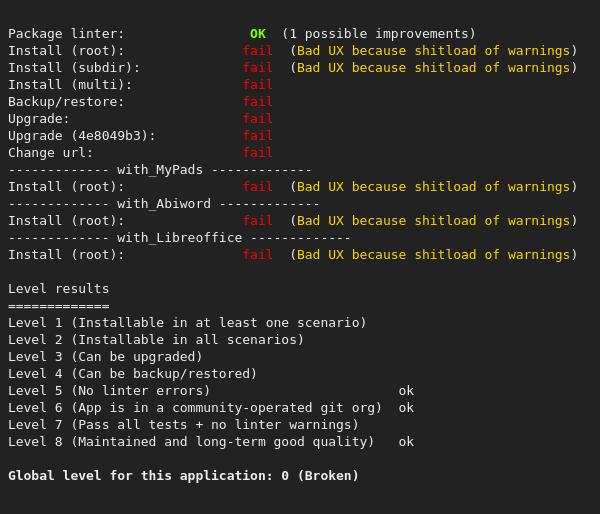600x514 pixels.
Task: Click the "(1 possible improvements)" note
Action: tap(378, 34)
